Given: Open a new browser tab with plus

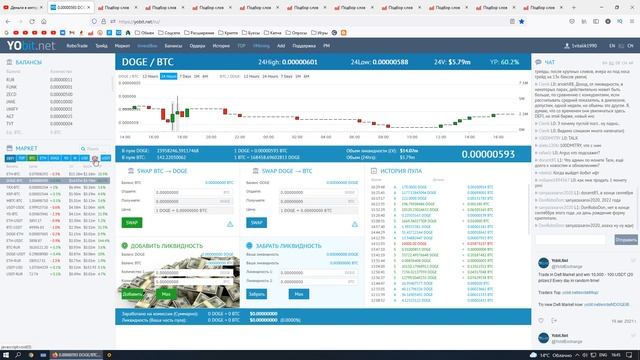Looking at the screenshot, I should (x=573, y=7).
